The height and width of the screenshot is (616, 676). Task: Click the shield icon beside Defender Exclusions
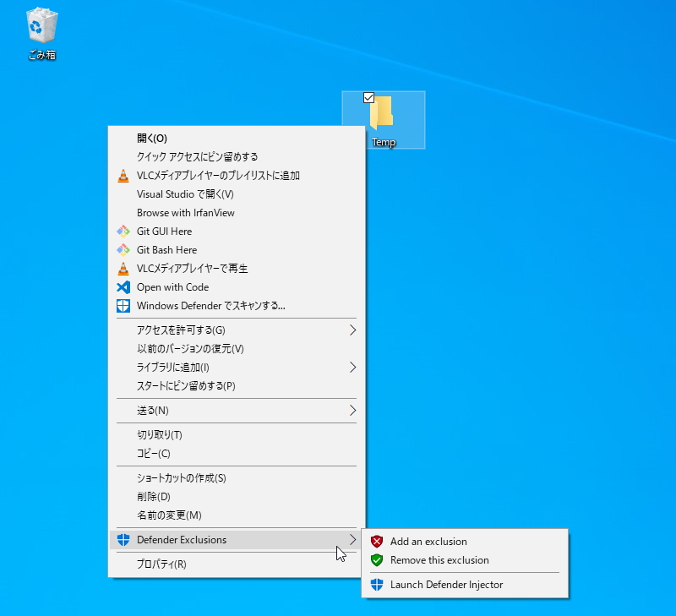point(123,540)
